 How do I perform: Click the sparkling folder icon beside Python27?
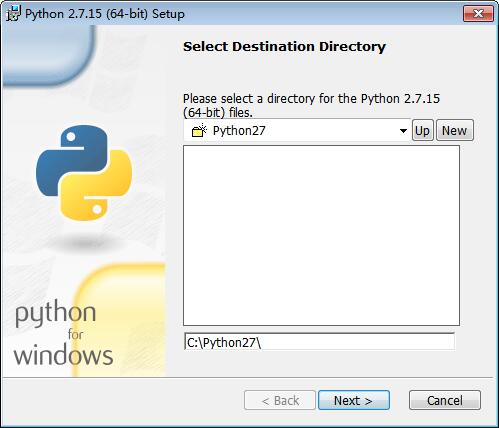pyautogui.click(x=199, y=130)
